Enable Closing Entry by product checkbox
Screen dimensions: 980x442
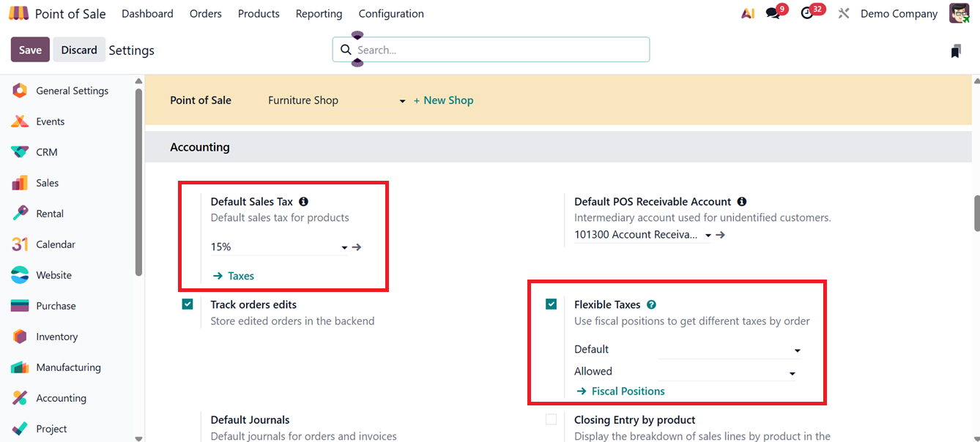(x=552, y=420)
